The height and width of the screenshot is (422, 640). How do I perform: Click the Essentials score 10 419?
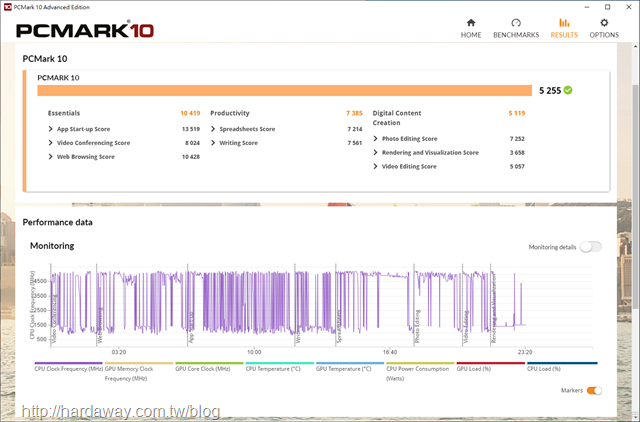point(190,113)
